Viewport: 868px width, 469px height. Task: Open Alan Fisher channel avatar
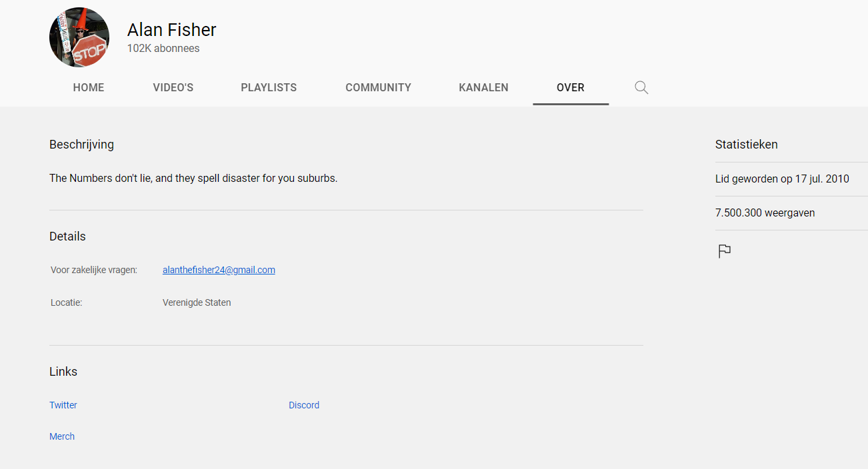79,37
